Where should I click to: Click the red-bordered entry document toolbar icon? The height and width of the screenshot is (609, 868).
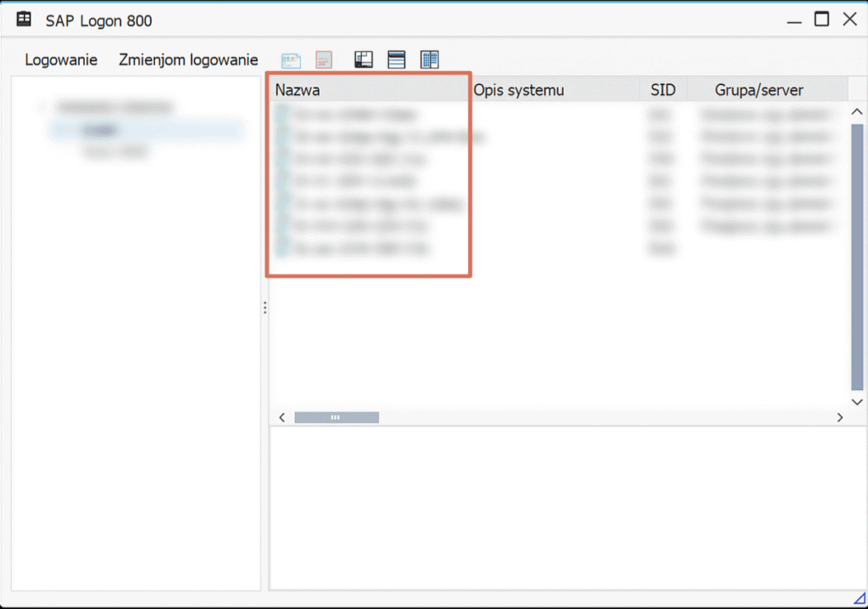324,60
